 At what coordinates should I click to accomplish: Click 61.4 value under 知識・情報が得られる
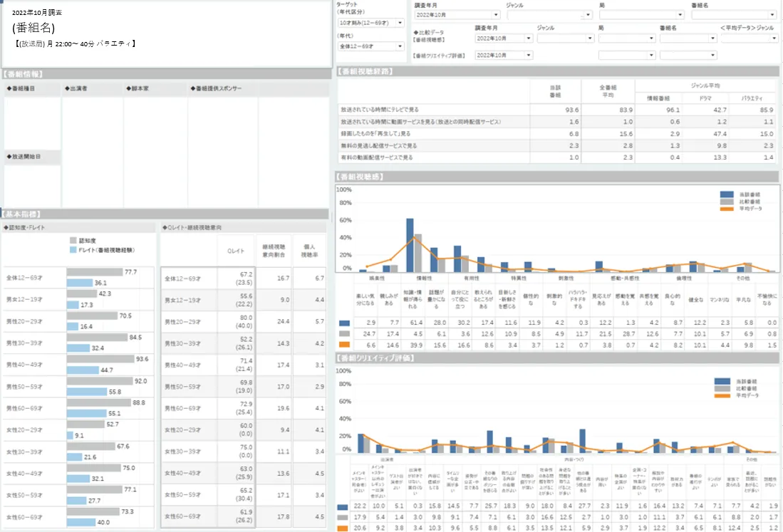click(416, 323)
